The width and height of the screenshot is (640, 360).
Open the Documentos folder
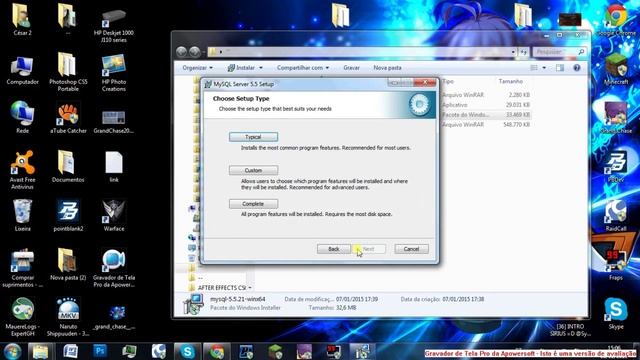coord(68,166)
